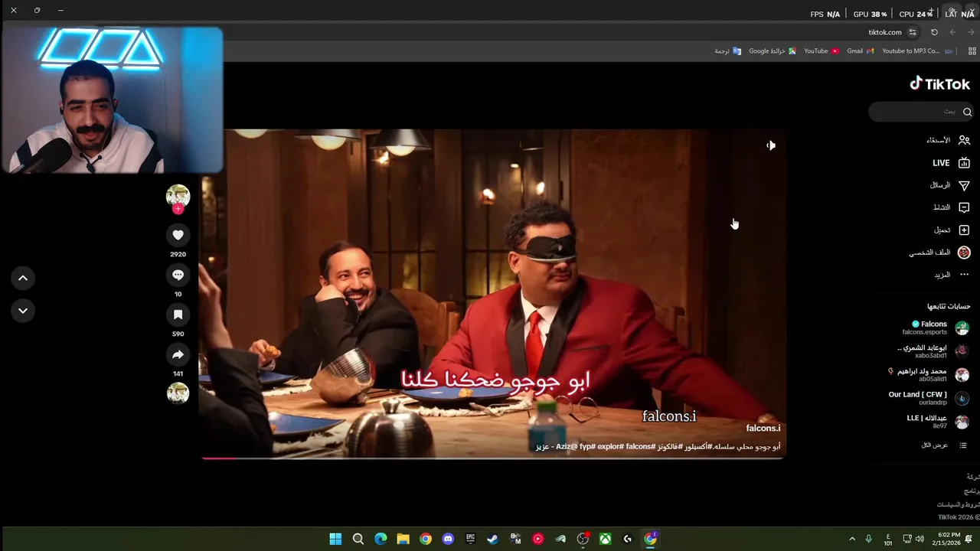Screen dimensions: 980x551
Task: Open النشاط activity inbox
Action: point(951,207)
